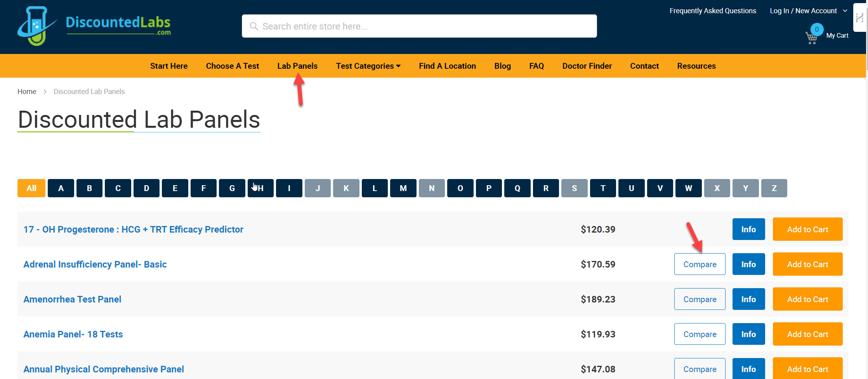Open 17 - OH Progesterone panel link

coord(134,229)
